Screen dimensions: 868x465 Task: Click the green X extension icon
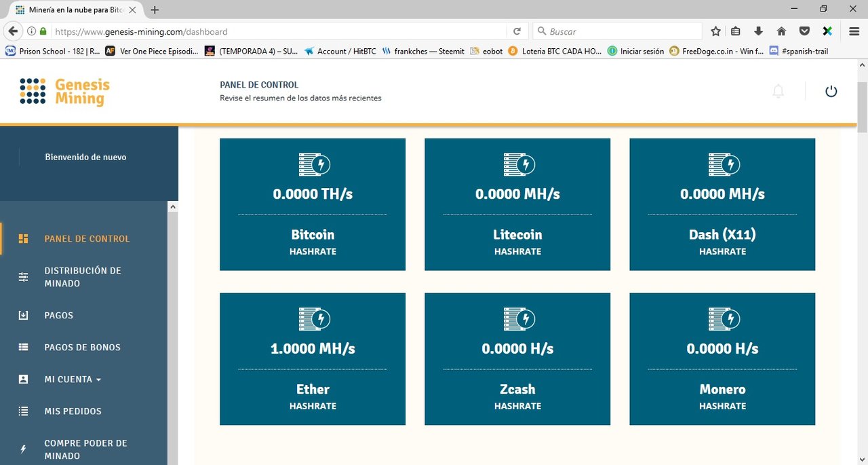point(827,31)
